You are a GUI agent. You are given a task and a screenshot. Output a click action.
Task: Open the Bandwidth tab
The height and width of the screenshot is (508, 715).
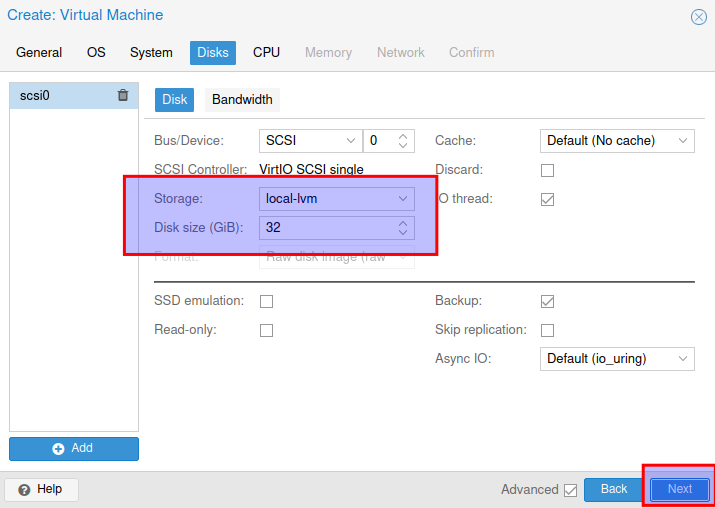[x=242, y=100]
